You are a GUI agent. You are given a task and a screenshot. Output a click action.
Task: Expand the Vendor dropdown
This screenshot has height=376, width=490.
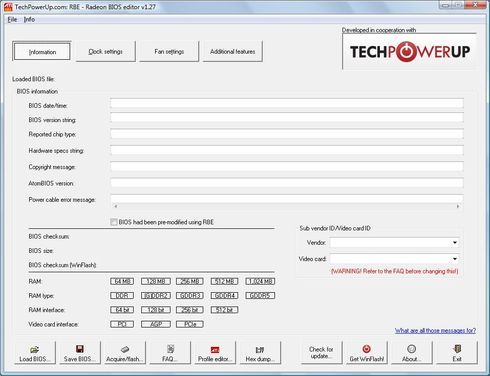pyautogui.click(x=455, y=243)
